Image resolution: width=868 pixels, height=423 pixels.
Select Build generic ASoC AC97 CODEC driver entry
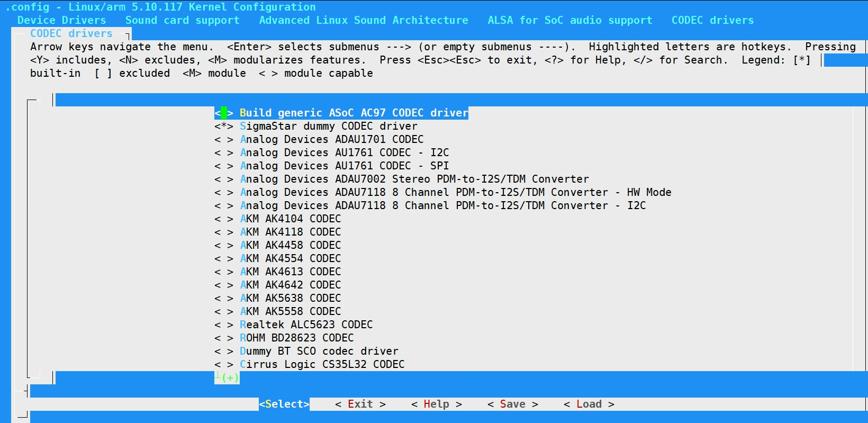coord(354,113)
